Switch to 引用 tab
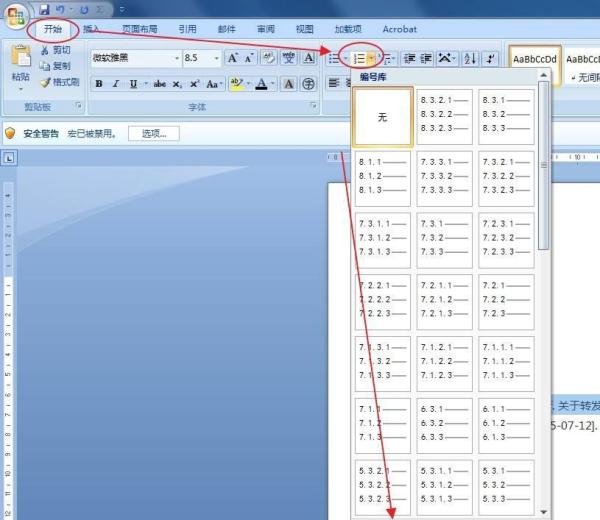The image size is (600, 520). point(187,29)
